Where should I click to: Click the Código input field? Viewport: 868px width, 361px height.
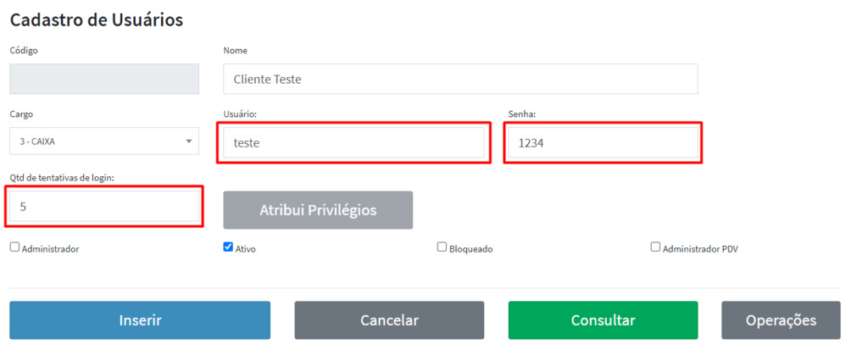[x=104, y=79]
